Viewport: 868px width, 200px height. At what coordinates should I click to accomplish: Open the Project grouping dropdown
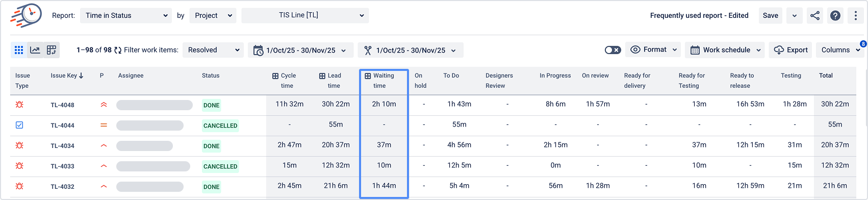pyautogui.click(x=213, y=15)
